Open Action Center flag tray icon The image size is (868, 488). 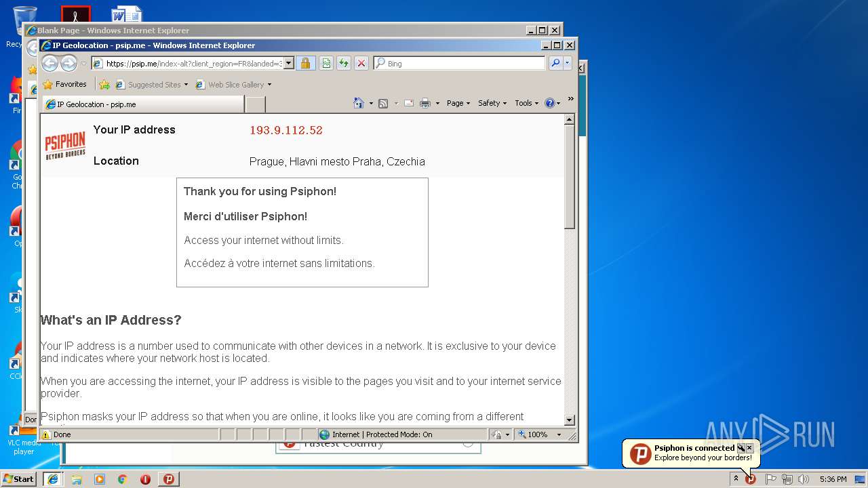770,479
